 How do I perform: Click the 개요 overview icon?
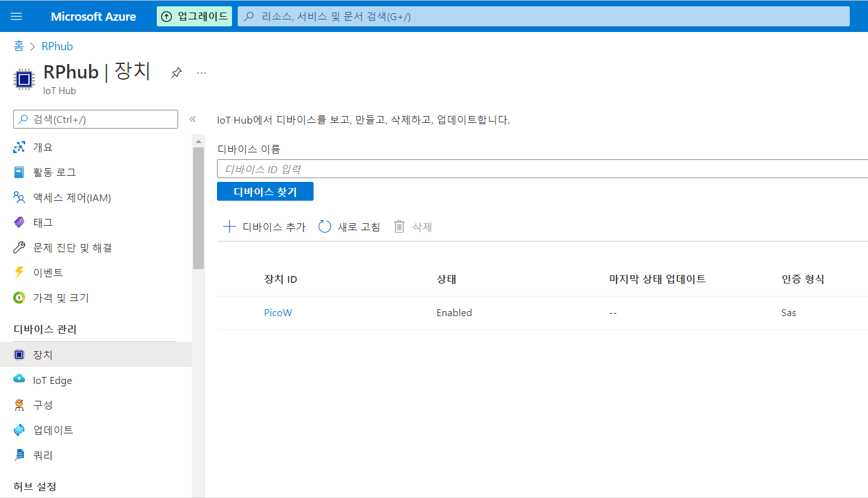click(19, 147)
